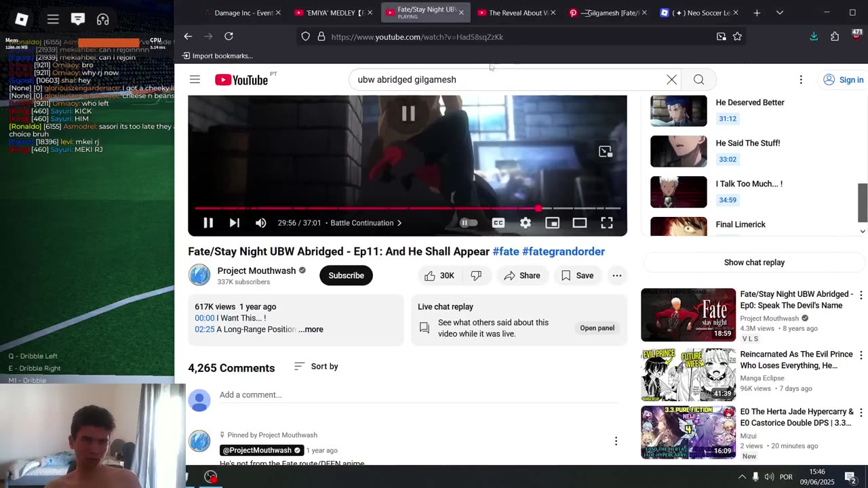Open browser downloads panel
Viewport: 868px width, 488px height.
tap(814, 37)
